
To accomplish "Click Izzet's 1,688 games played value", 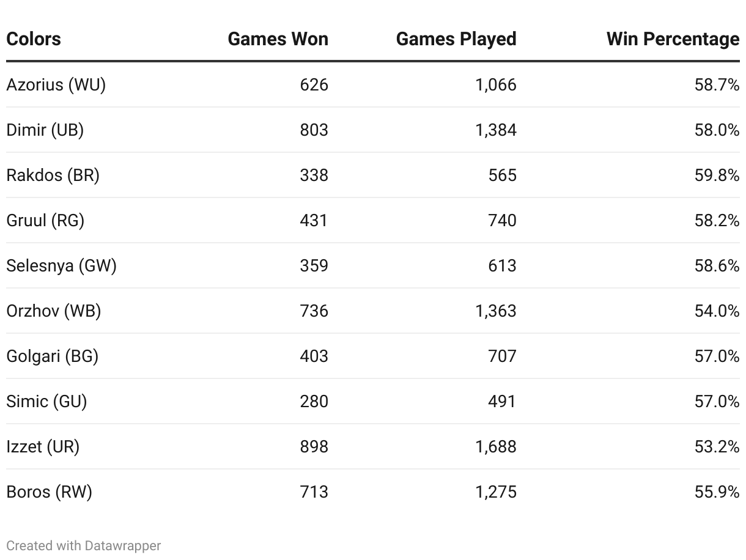I will click(x=496, y=447).
